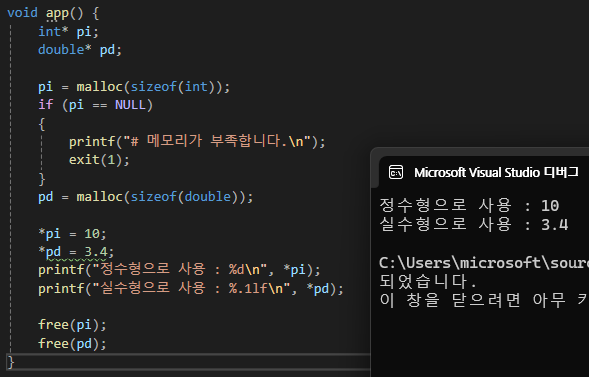The height and width of the screenshot is (377, 589).
Task: Click the printf line with '%d\n', *pi
Action: (x=180, y=269)
